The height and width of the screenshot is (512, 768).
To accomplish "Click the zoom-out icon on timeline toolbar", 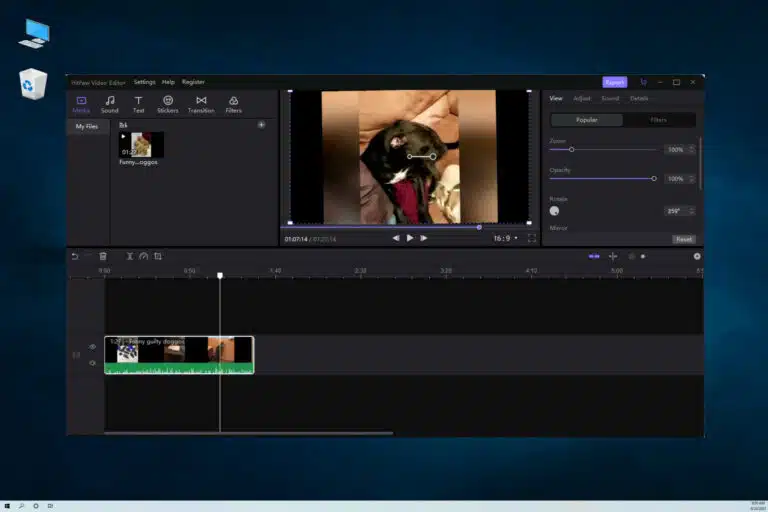I will [x=631, y=256].
